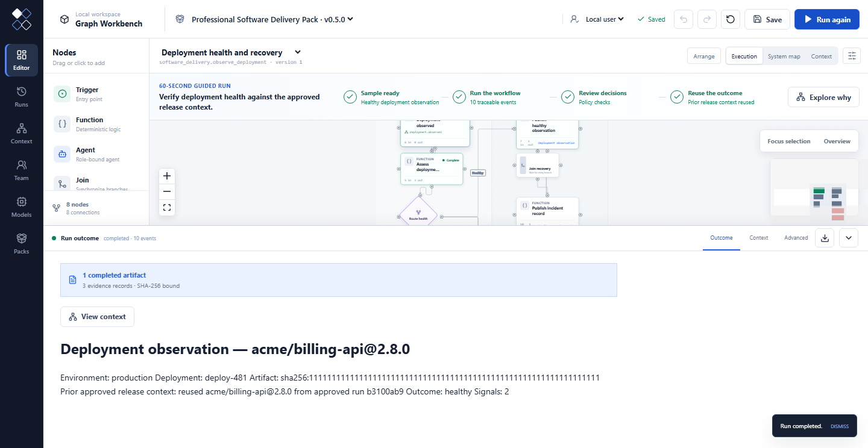868x448 pixels.
Task: Open the Local user menu
Action: click(597, 19)
